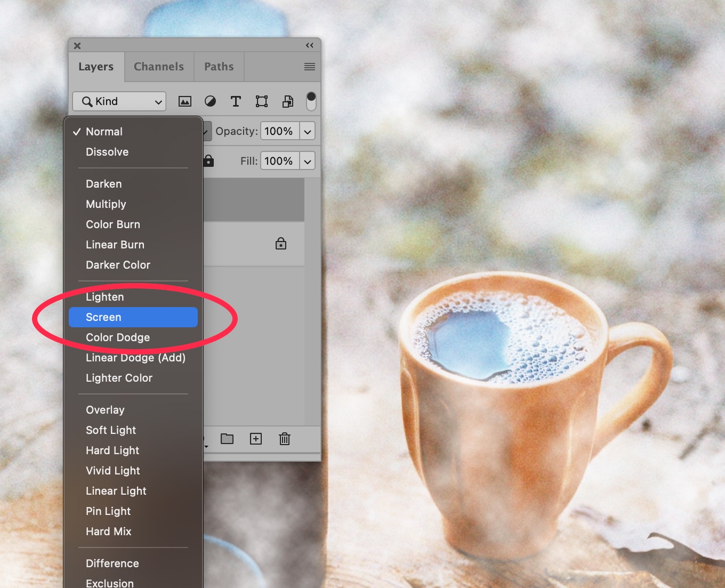Expand the Opacity dropdown arrow
The width and height of the screenshot is (725, 588).
click(x=308, y=131)
